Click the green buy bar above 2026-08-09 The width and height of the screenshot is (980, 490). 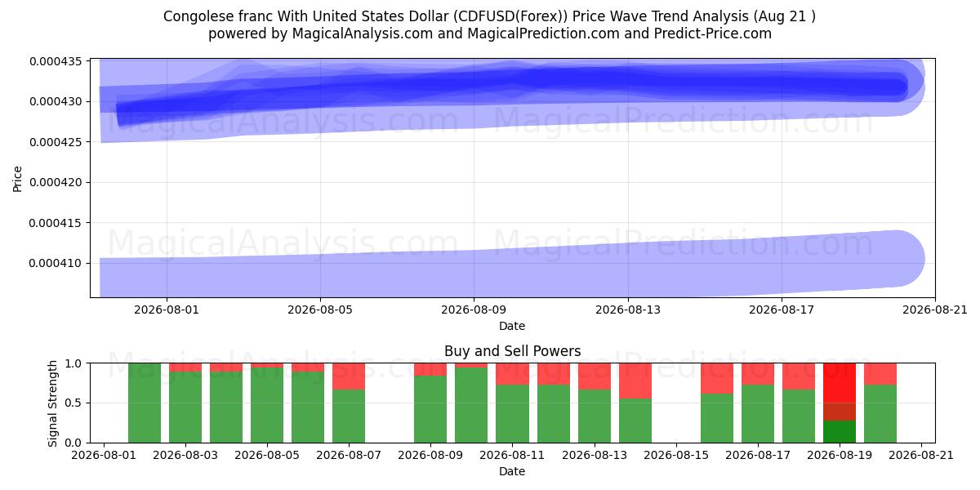(x=430, y=409)
